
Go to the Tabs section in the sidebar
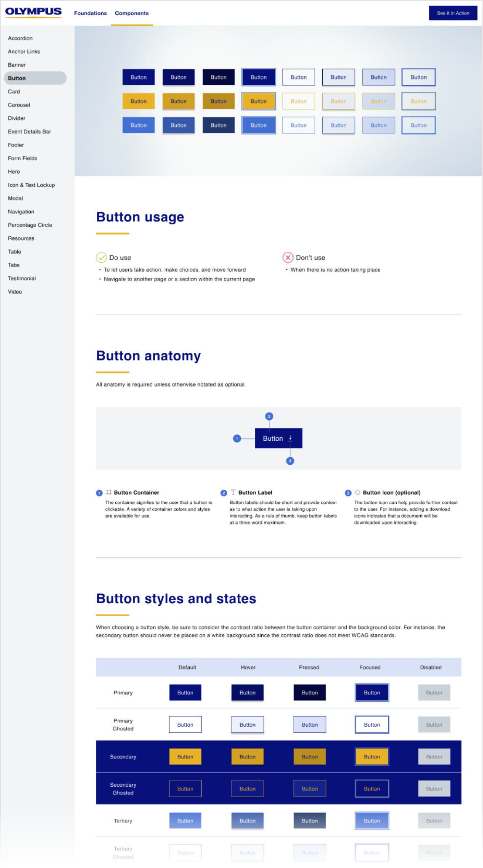click(14, 265)
